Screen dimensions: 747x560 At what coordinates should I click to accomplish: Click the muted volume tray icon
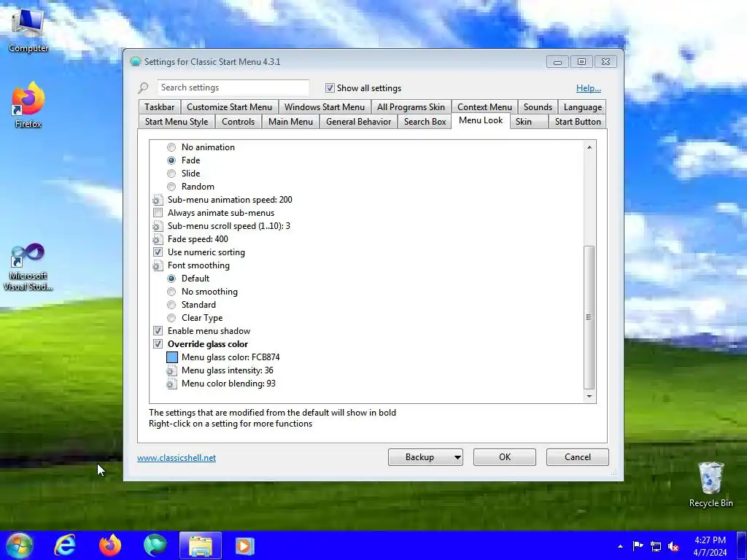click(673, 546)
